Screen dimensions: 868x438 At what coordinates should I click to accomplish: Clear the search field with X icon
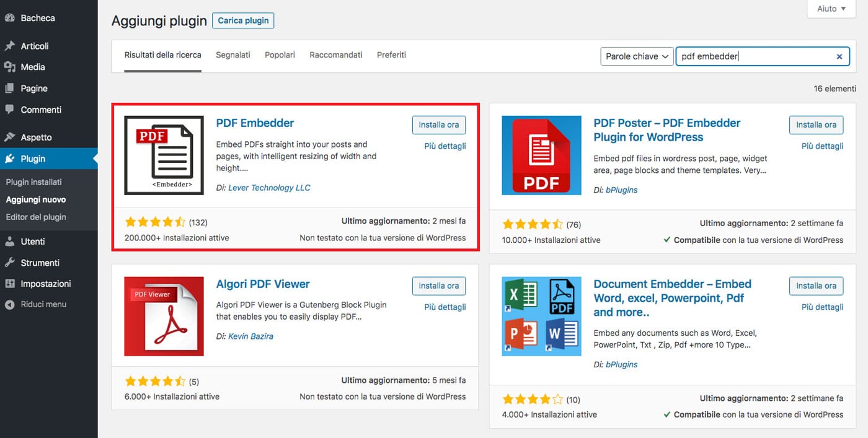[x=839, y=56]
